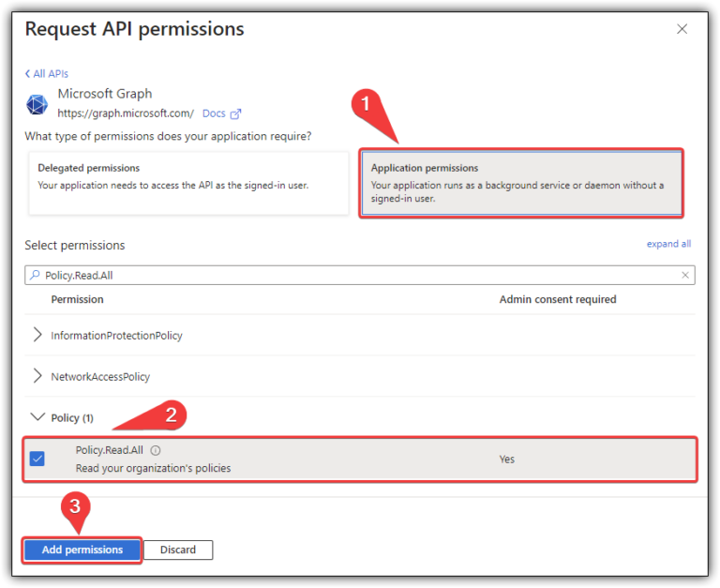
Task: Focus the Policy.Read.All search field
Action: pyautogui.click(x=360, y=275)
